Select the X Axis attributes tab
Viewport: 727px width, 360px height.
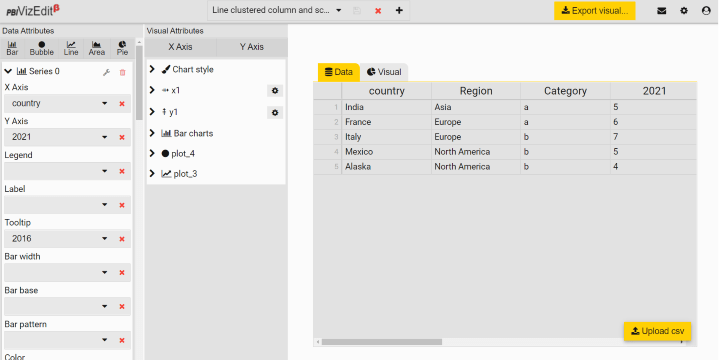(180, 47)
